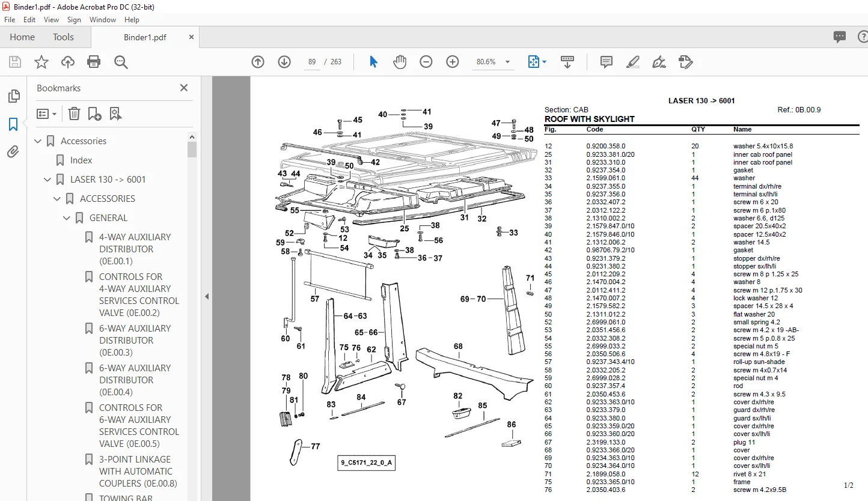This screenshot has height=501, width=868.
Task: Activate the Selection arrow tool
Action: point(373,62)
